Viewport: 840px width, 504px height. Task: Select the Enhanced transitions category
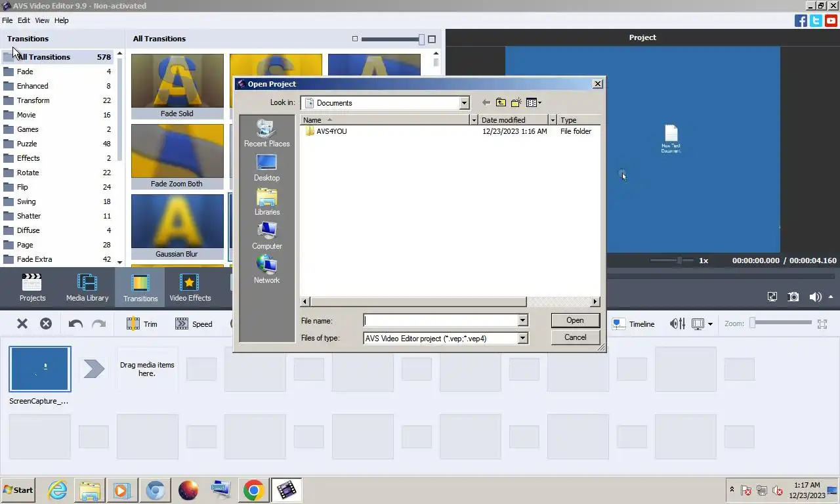point(58,86)
